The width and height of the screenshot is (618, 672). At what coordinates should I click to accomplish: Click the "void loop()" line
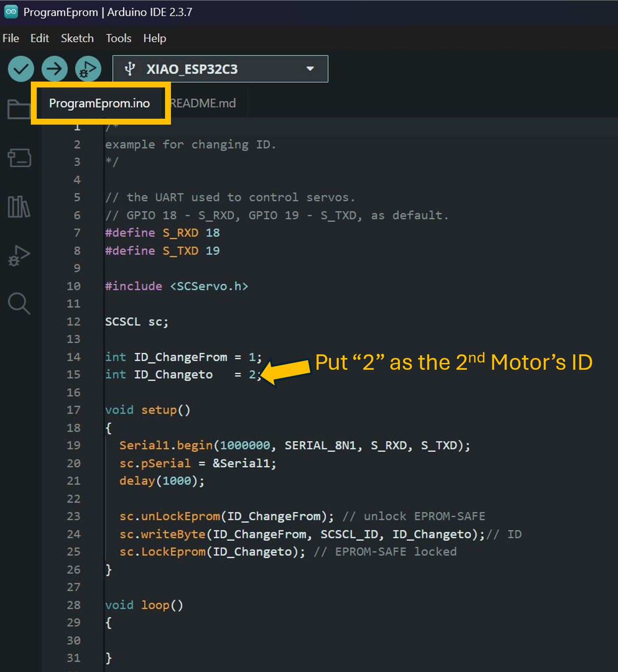[x=144, y=605]
